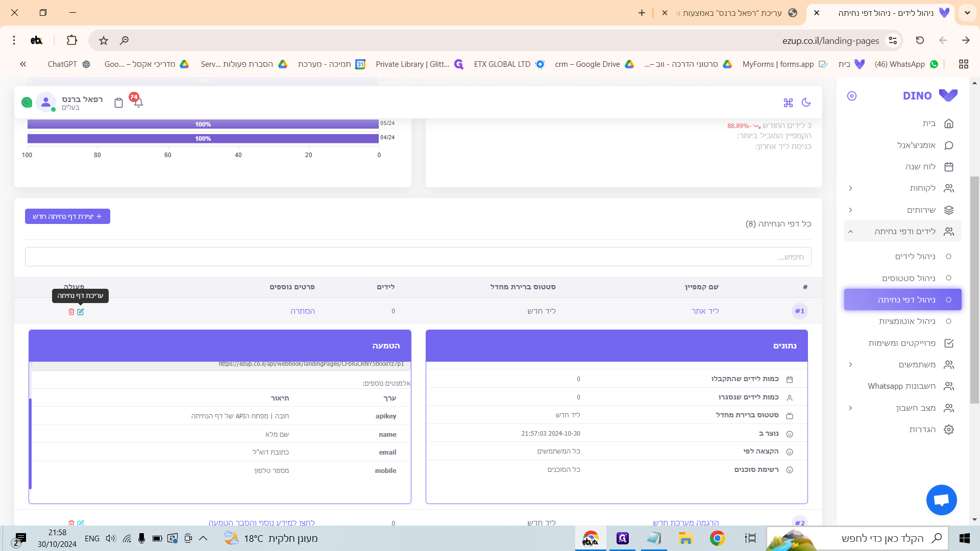This screenshot has width=980, height=551.
Task: Open the notifications bell with 74 badge
Action: tap(138, 102)
